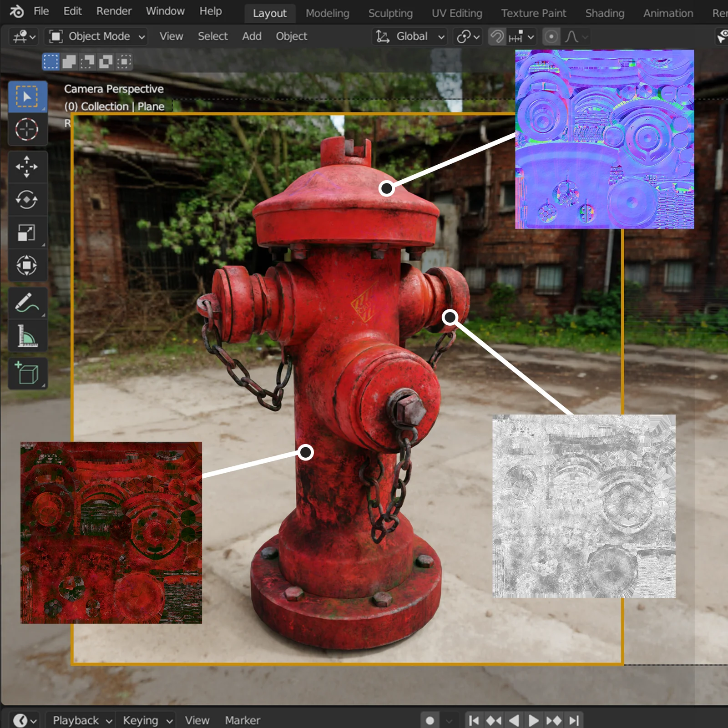The width and height of the screenshot is (728, 728).
Task: Click the Add Cube tool
Action: point(27,374)
